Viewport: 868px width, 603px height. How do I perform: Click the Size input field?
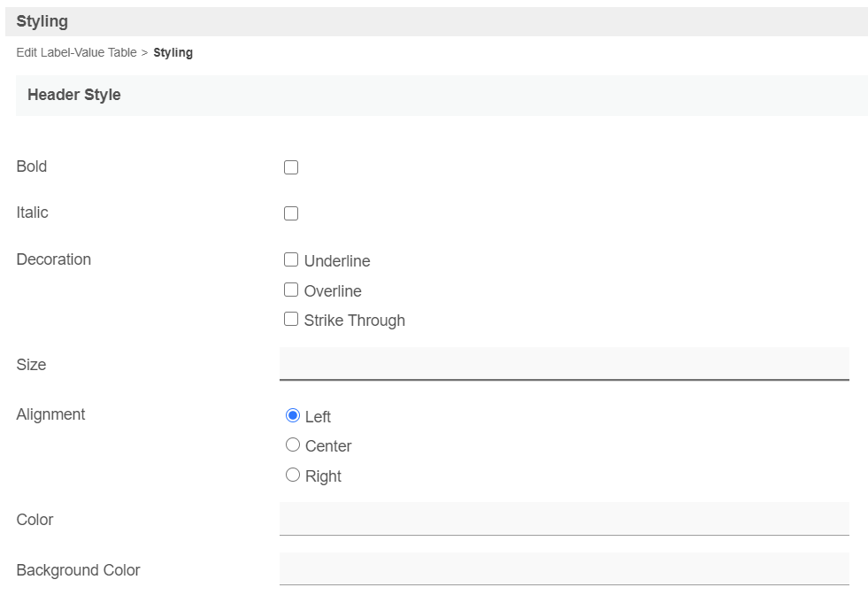click(x=564, y=364)
